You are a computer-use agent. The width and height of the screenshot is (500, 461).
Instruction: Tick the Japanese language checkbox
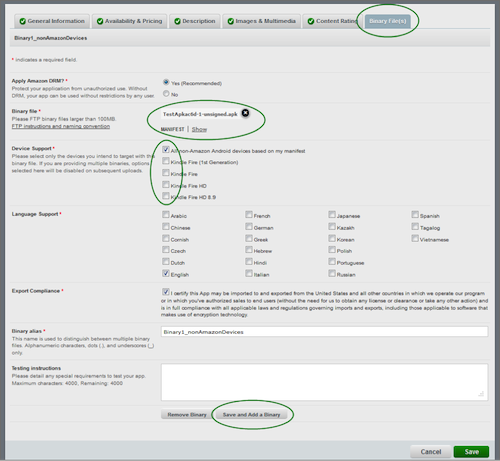coord(332,214)
